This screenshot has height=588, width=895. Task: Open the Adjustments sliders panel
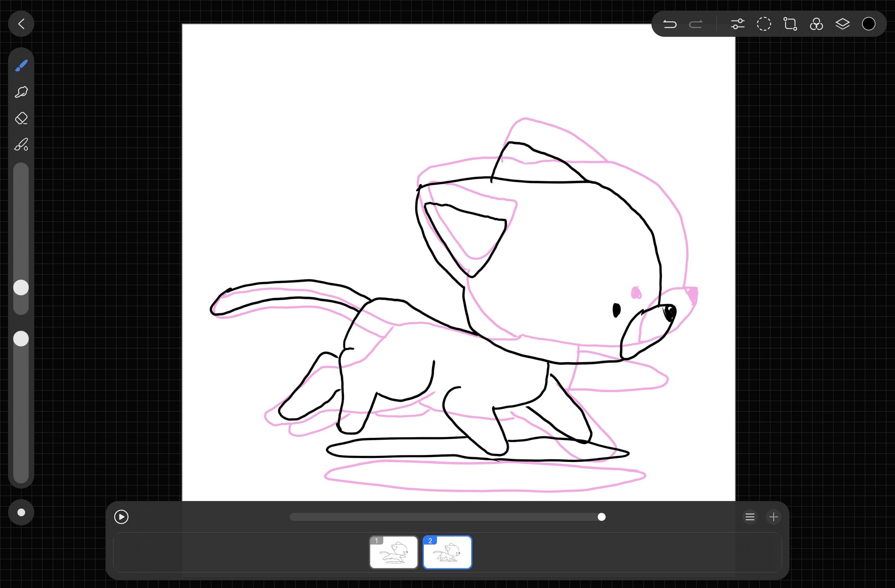737,24
